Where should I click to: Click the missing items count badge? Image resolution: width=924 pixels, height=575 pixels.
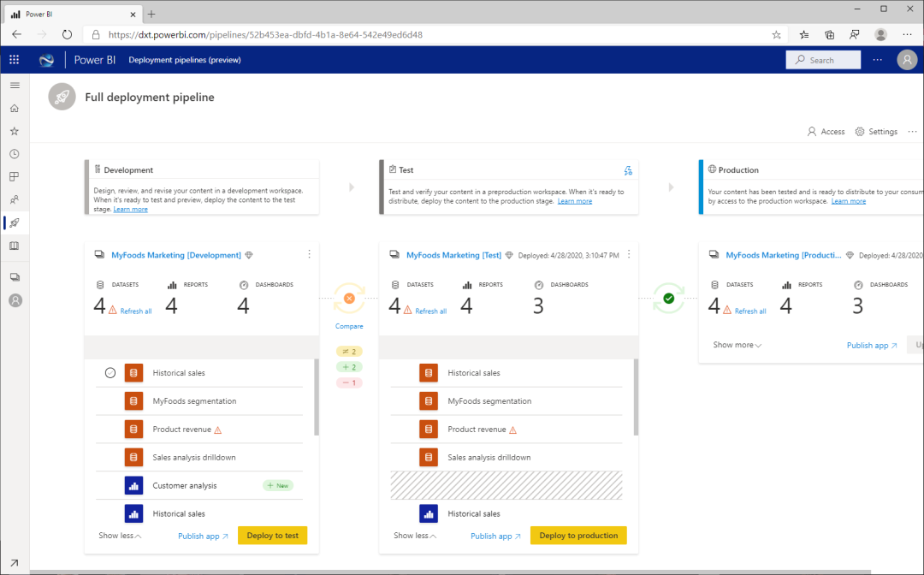pos(349,383)
